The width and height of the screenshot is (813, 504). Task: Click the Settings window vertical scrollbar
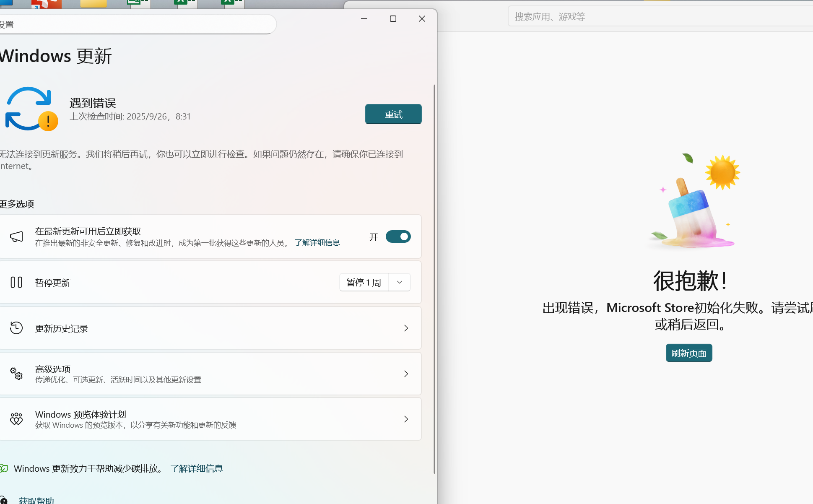click(x=434, y=279)
